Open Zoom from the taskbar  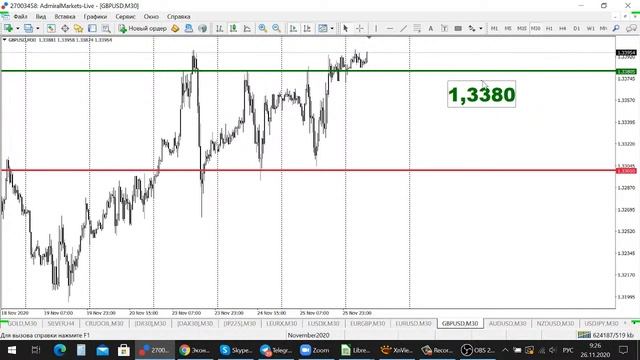(315, 350)
